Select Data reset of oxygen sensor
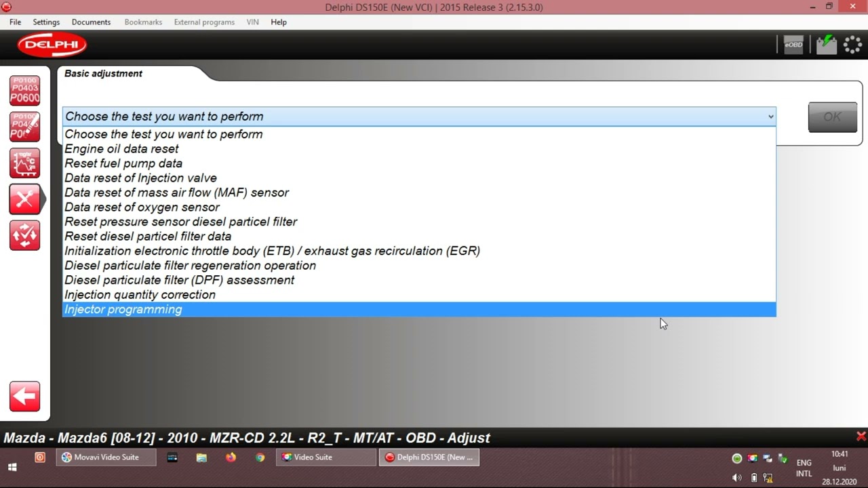This screenshot has width=868, height=488. [x=419, y=207]
